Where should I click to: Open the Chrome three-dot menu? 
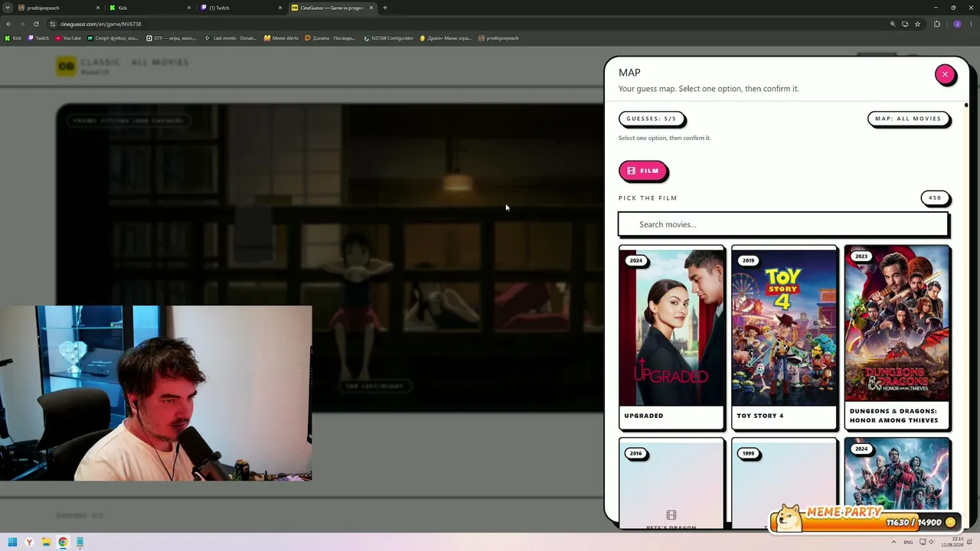(971, 24)
